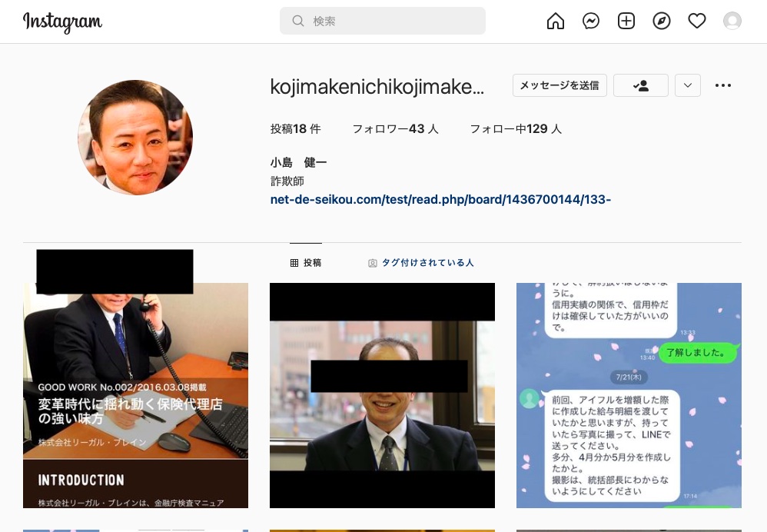Toggle the following status button

pyautogui.click(x=640, y=85)
